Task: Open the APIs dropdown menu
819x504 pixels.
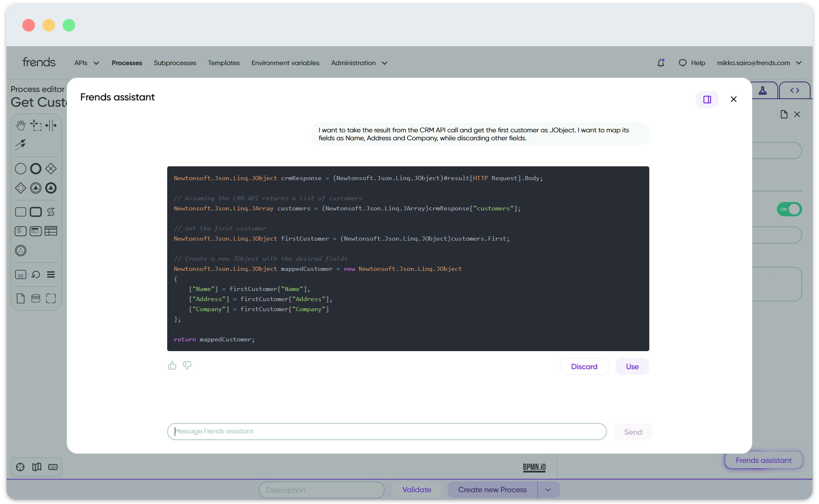Action: tap(86, 63)
